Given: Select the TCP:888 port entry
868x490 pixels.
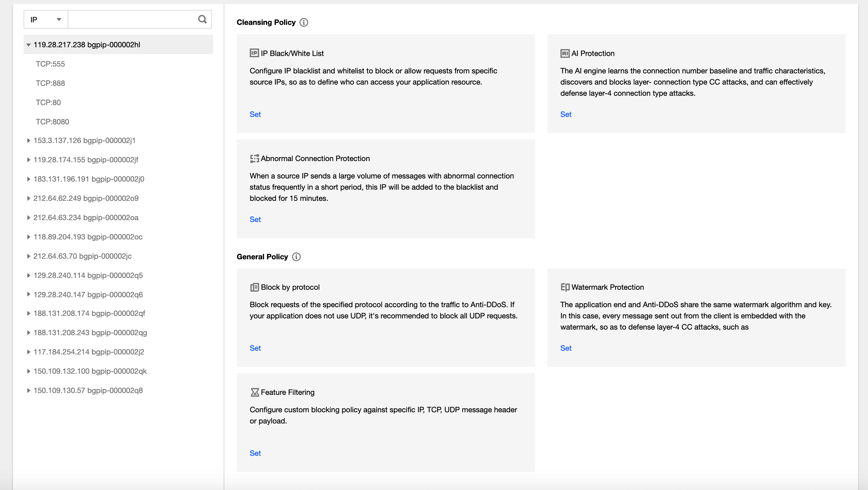Looking at the screenshot, I should 50,83.
